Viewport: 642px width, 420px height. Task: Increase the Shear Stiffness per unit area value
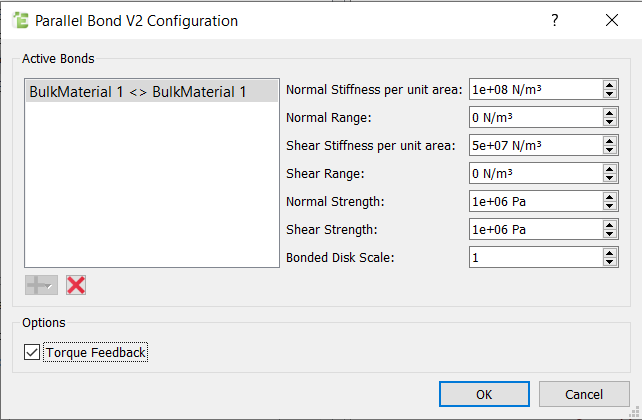(609, 142)
